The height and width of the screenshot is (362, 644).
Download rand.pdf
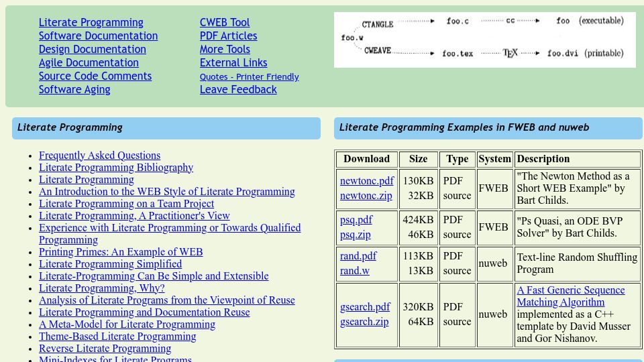(358, 256)
